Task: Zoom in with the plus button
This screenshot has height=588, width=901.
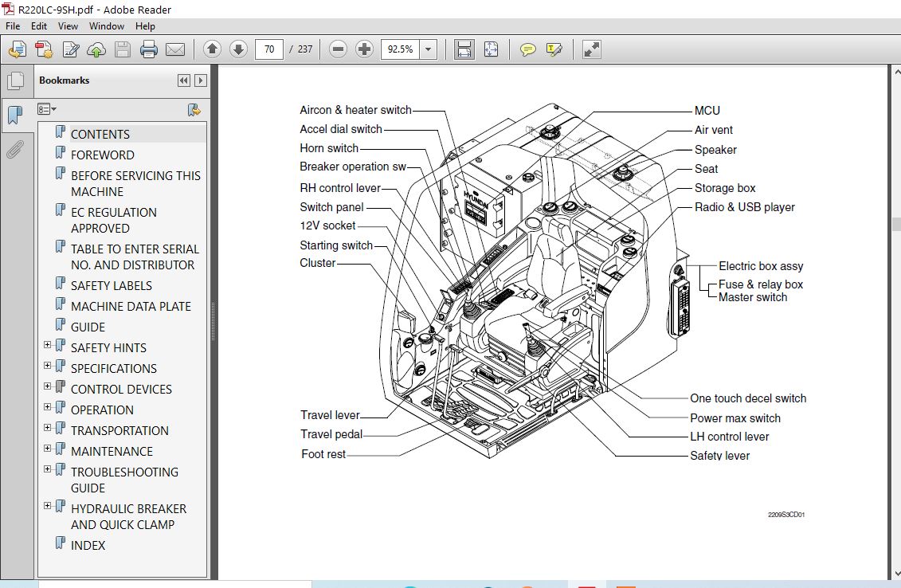Action: [x=364, y=49]
